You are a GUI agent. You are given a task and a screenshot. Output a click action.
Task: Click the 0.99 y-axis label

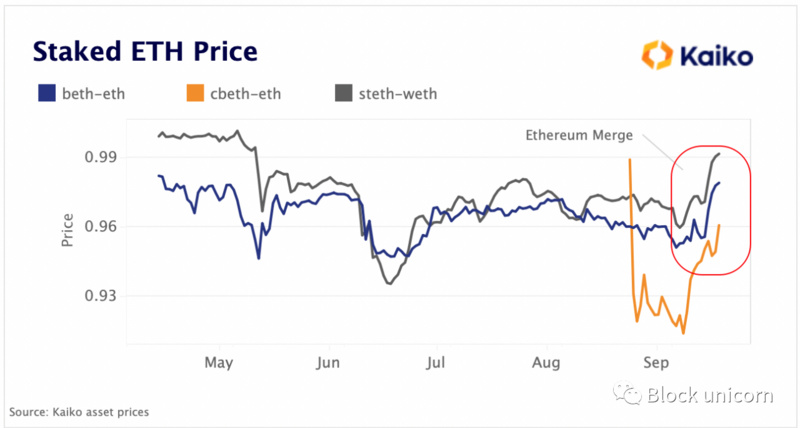(101, 157)
